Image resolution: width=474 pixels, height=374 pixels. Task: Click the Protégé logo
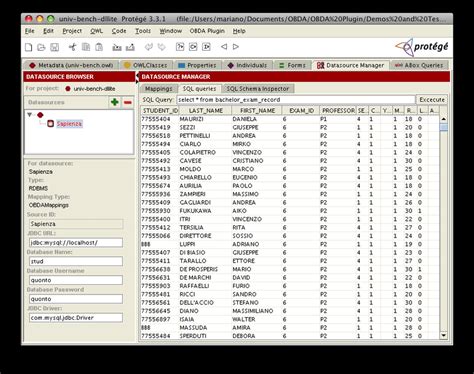[422, 47]
